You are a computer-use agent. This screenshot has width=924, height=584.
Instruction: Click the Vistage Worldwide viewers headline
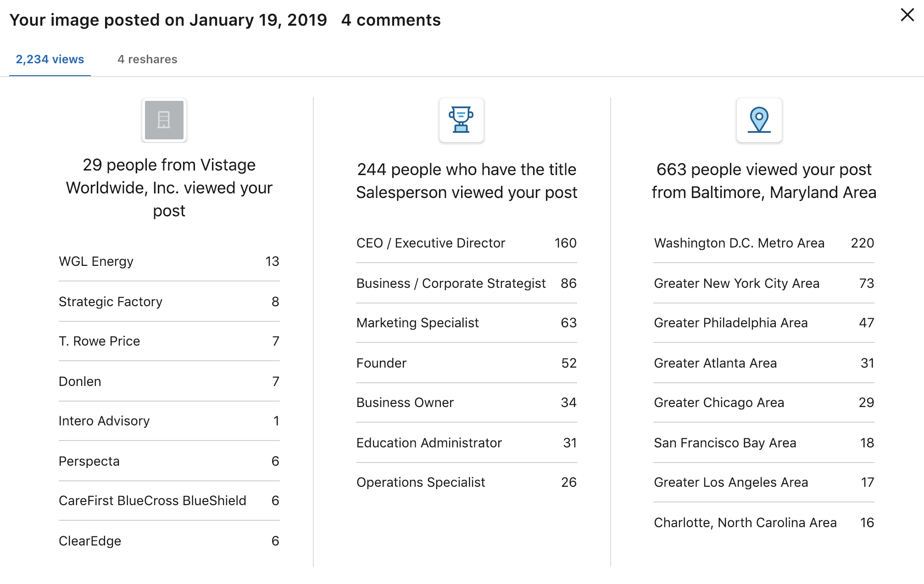tap(169, 187)
